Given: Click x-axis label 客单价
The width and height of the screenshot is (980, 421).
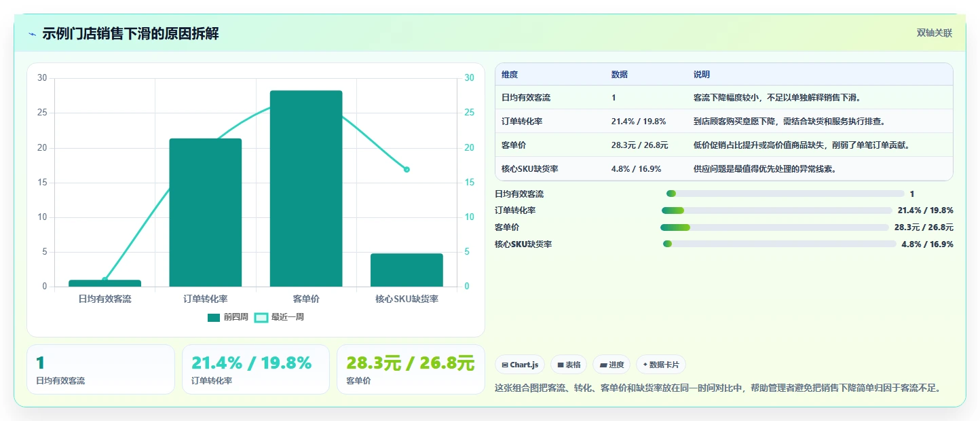Looking at the screenshot, I should click(x=306, y=299).
